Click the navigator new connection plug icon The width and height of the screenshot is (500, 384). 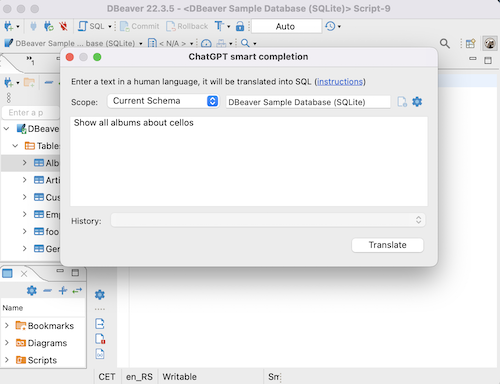8,82
